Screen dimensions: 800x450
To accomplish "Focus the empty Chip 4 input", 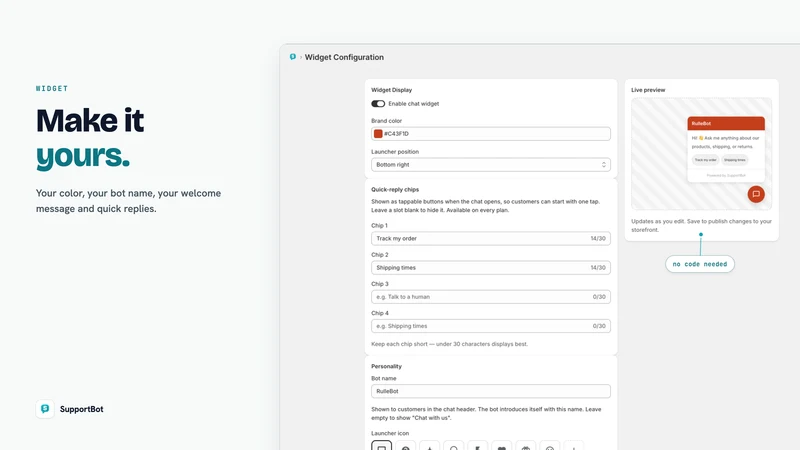I will point(491,326).
